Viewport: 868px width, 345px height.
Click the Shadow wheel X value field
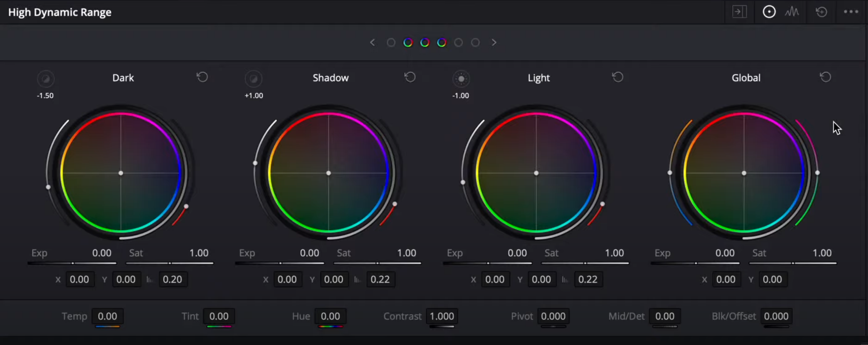(x=287, y=279)
